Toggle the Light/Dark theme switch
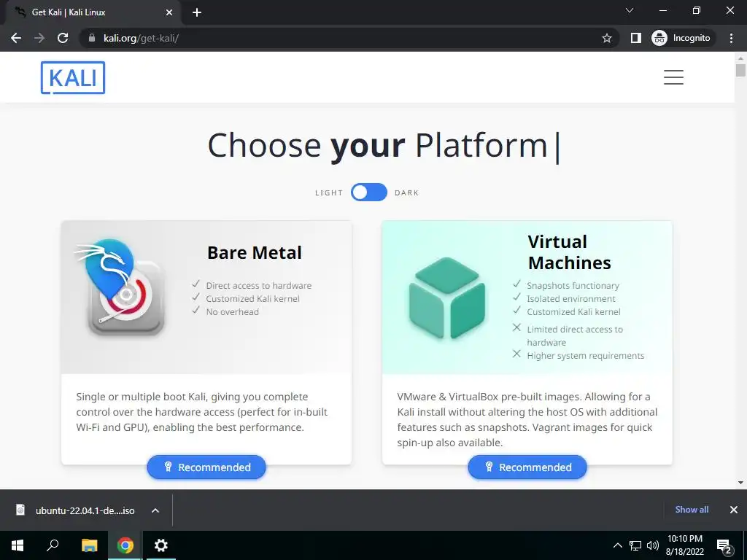 point(368,192)
